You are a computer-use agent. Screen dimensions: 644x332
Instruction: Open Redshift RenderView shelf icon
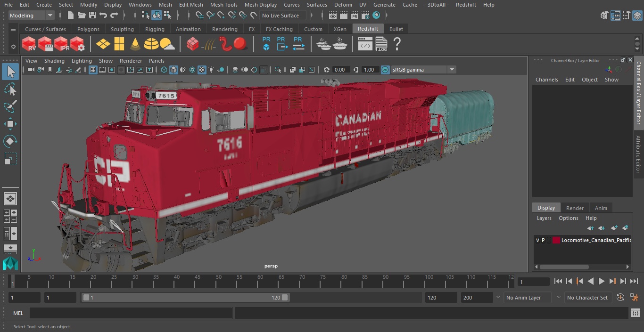29,44
